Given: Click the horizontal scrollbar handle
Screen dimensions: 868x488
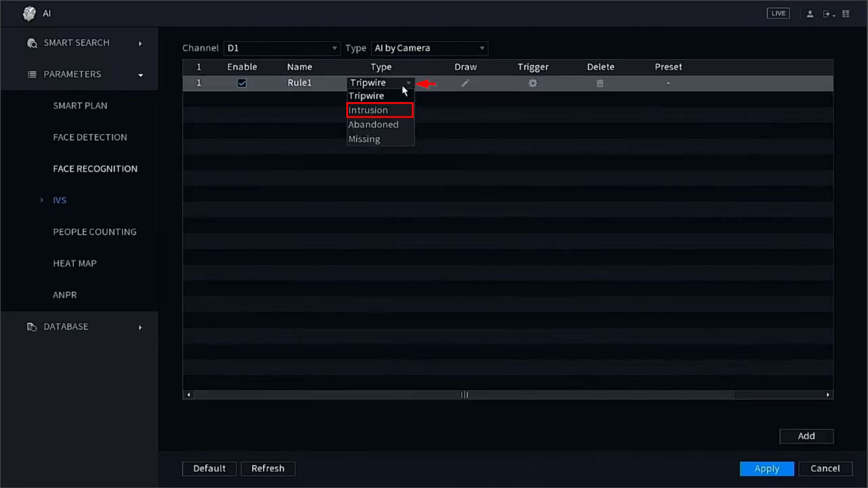Looking at the screenshot, I should pyautogui.click(x=464, y=395).
